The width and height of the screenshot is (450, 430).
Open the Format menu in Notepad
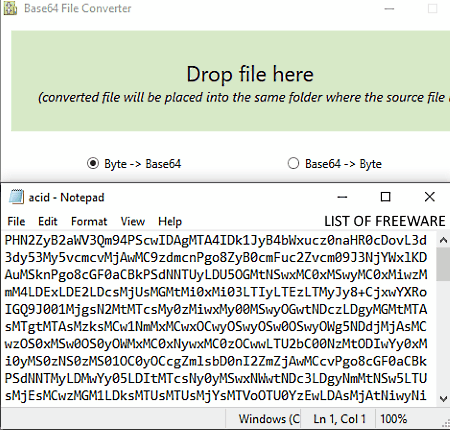(89, 221)
